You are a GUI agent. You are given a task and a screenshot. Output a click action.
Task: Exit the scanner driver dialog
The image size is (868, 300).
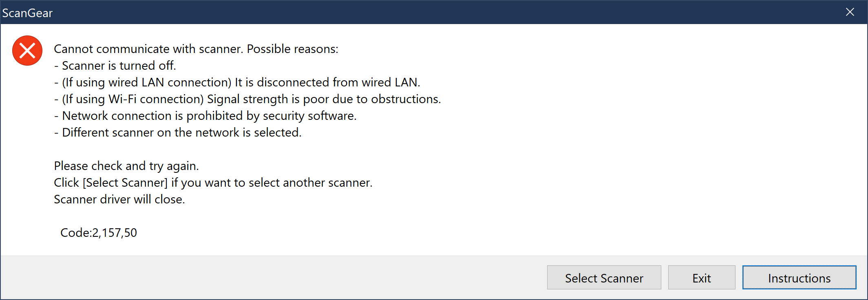[x=701, y=278]
